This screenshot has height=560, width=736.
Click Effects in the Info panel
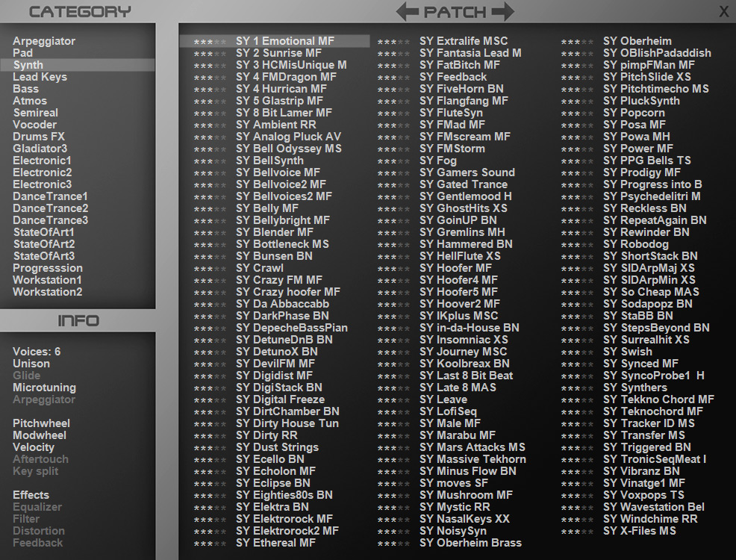[x=31, y=495]
